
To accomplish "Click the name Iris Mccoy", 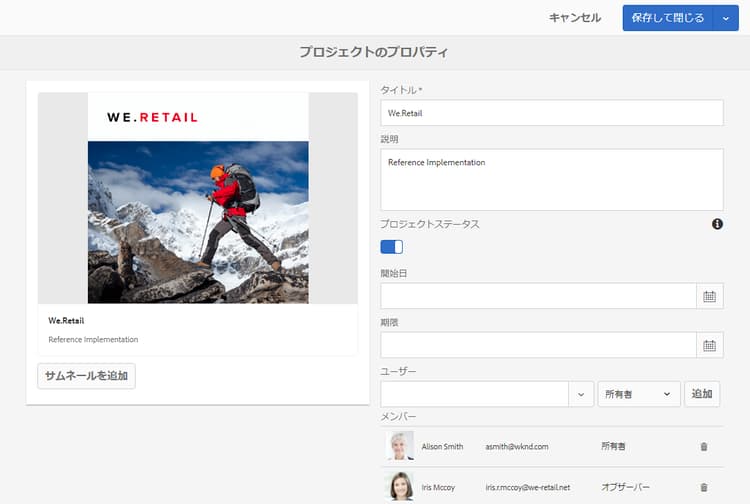I will [438, 487].
